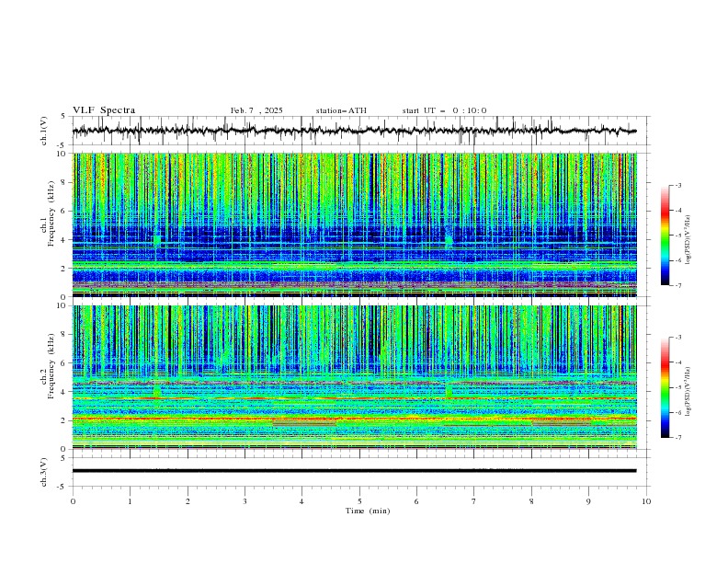Viewport: 728px width, 563px height.
Task: Click the "-7" tick on ch.2 colorbar
Action: tap(678, 437)
